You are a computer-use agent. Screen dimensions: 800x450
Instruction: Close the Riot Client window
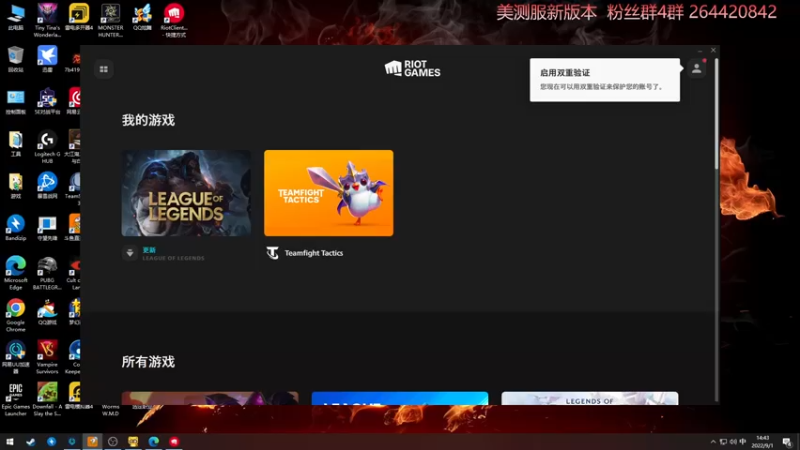click(x=713, y=50)
